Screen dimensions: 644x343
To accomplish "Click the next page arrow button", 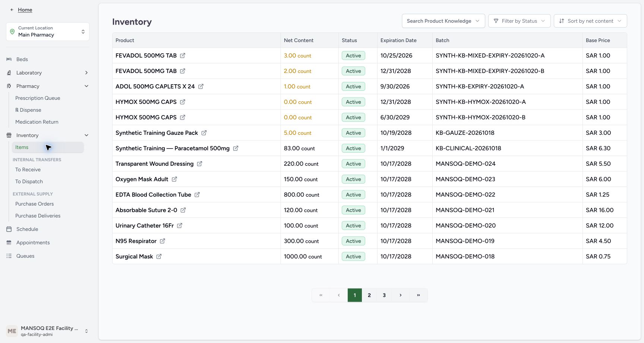I will 401,295.
